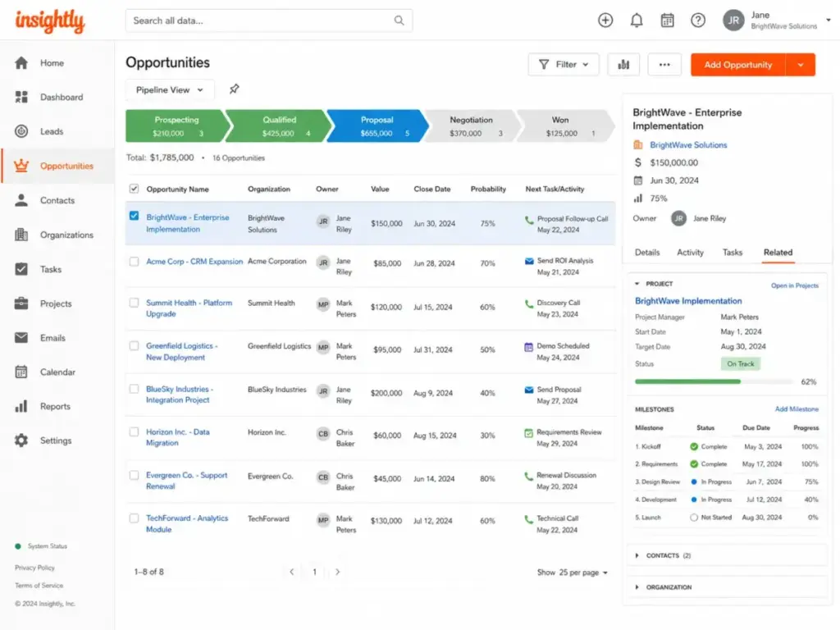This screenshot has height=630, width=840.
Task: Select the Negotiation pipeline stage
Action: [472, 126]
